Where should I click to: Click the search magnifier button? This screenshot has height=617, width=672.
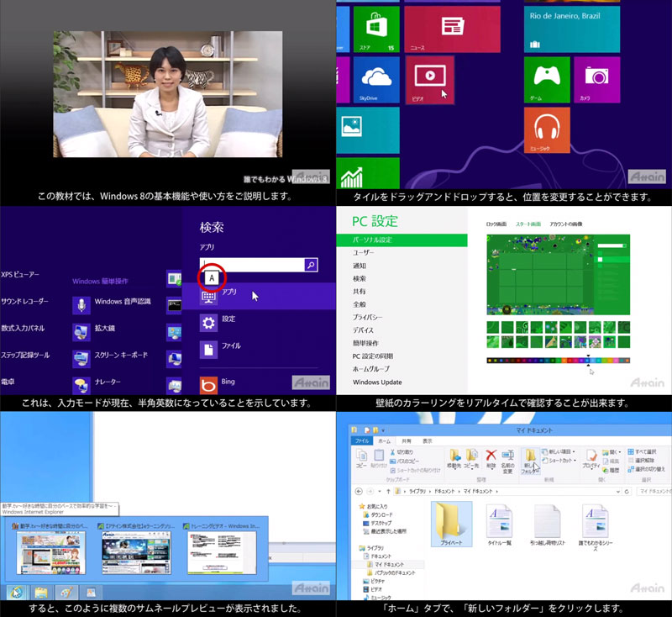coord(311,265)
